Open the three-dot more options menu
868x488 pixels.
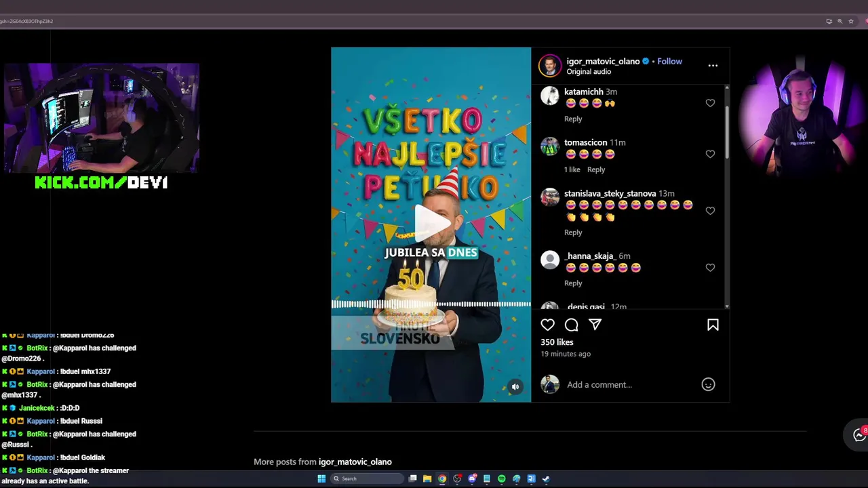coord(713,66)
